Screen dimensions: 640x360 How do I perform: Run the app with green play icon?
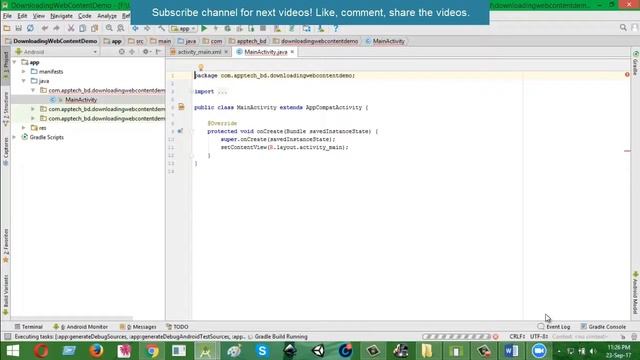click(x=204, y=29)
